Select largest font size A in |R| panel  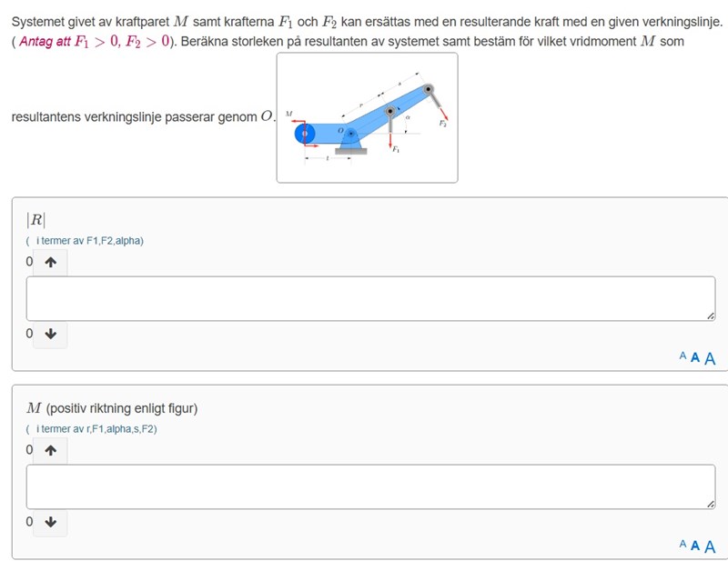coord(710,358)
